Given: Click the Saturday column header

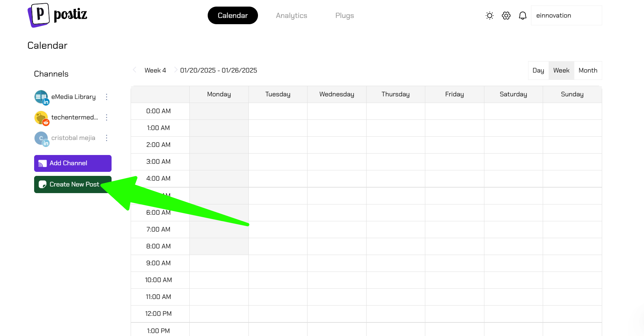Looking at the screenshot, I should pos(513,94).
